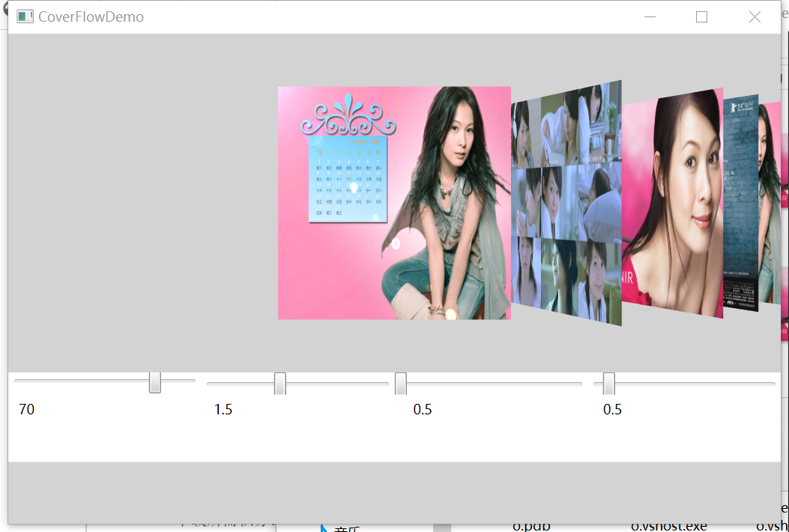The height and width of the screenshot is (532, 789).
Task: Maximize the CoverFlowDemo window
Action: point(701,16)
